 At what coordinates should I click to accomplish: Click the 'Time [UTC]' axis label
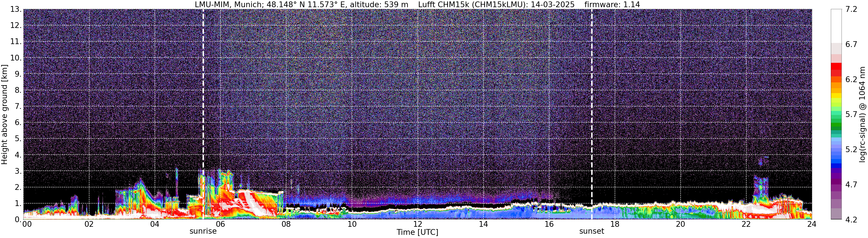pos(417,232)
